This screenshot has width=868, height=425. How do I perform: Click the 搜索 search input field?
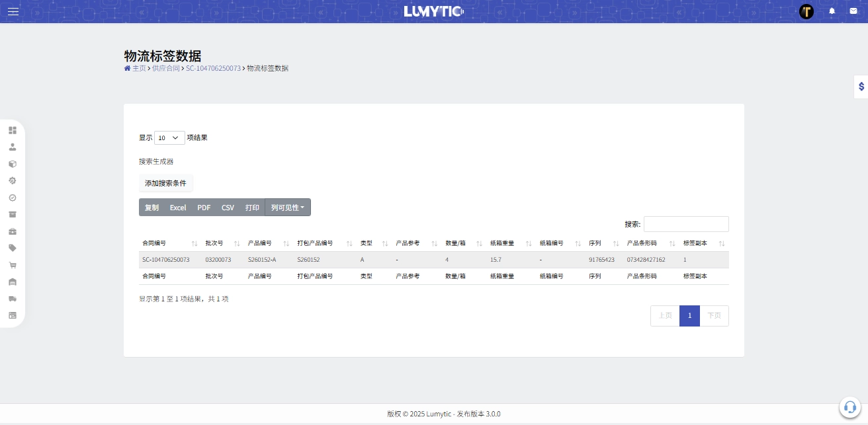pos(686,224)
